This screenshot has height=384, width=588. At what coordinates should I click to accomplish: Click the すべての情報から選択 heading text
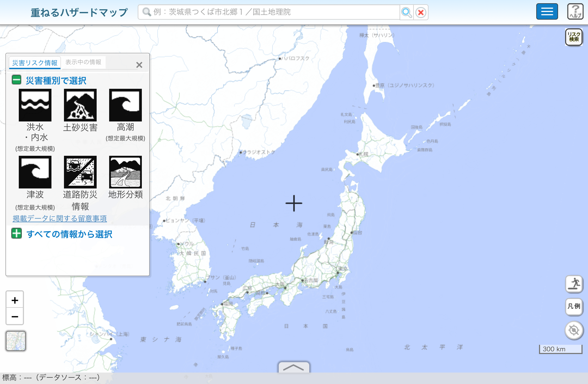tap(69, 234)
